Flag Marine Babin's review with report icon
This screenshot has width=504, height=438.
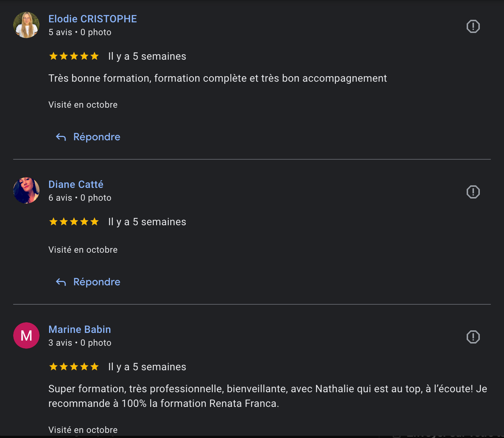(473, 337)
